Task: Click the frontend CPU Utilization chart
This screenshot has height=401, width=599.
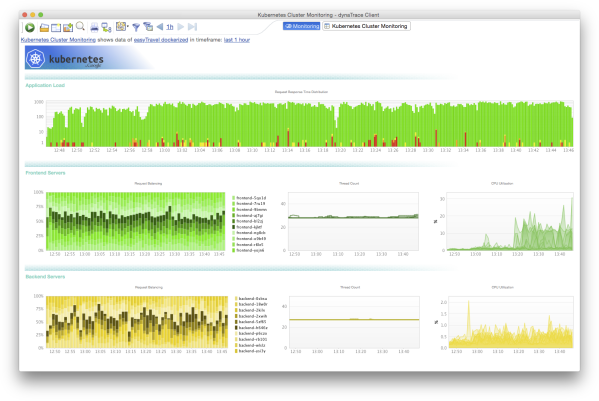Action: point(510,222)
